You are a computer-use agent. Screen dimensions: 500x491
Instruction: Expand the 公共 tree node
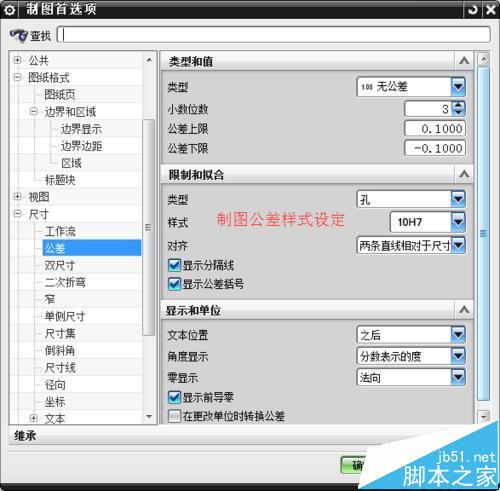[x=17, y=60]
